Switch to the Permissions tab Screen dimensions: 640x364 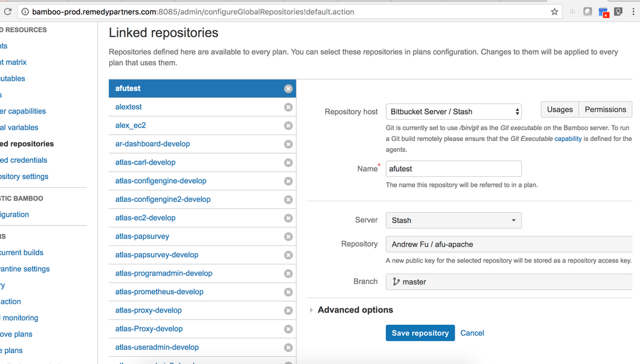tap(605, 110)
